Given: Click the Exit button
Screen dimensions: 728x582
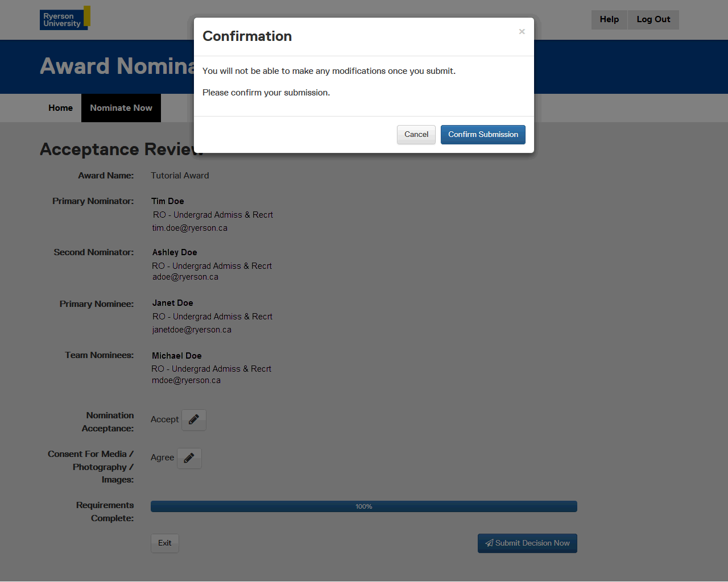Looking at the screenshot, I should pyautogui.click(x=165, y=543).
